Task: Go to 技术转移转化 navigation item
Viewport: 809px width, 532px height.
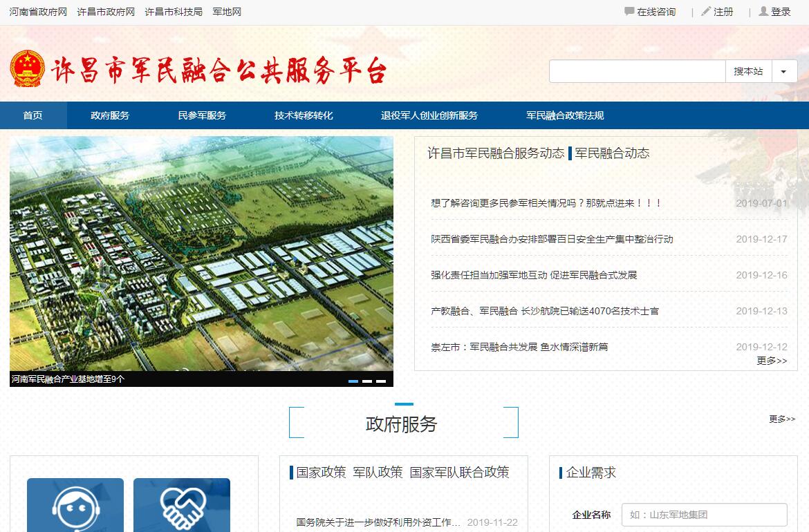Action: tap(304, 115)
